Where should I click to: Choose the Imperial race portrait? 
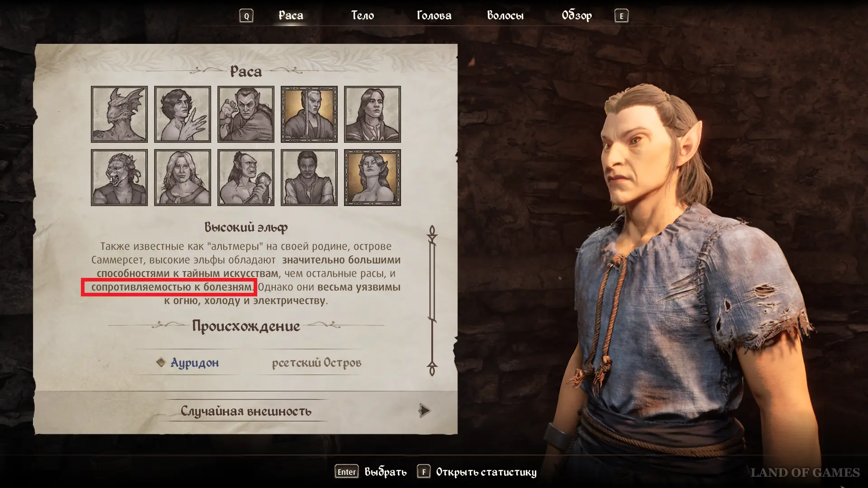click(372, 114)
